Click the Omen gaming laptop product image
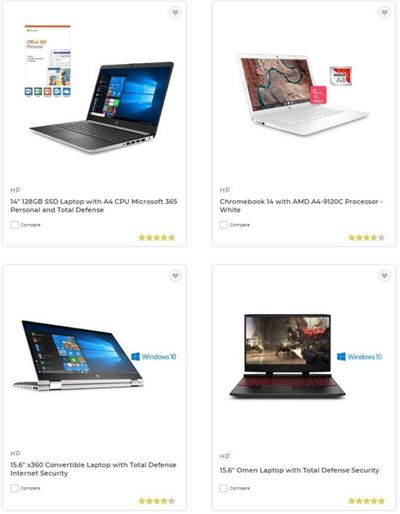 click(287, 356)
